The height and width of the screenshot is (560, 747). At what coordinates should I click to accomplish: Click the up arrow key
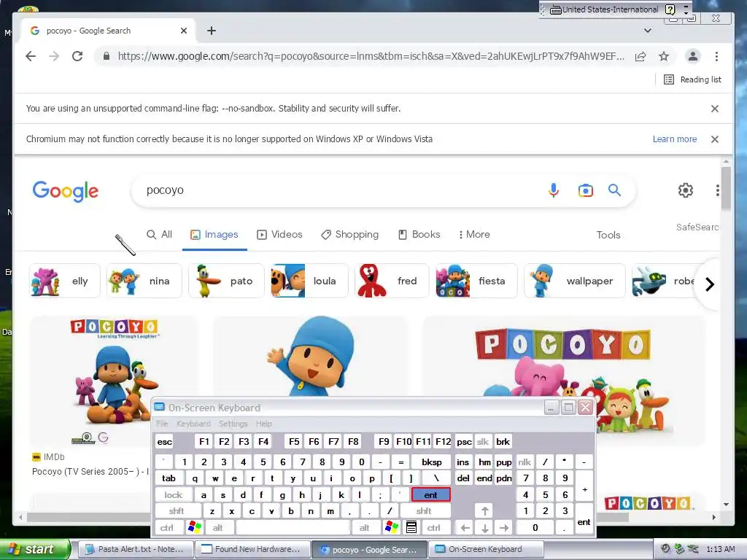[484, 511]
